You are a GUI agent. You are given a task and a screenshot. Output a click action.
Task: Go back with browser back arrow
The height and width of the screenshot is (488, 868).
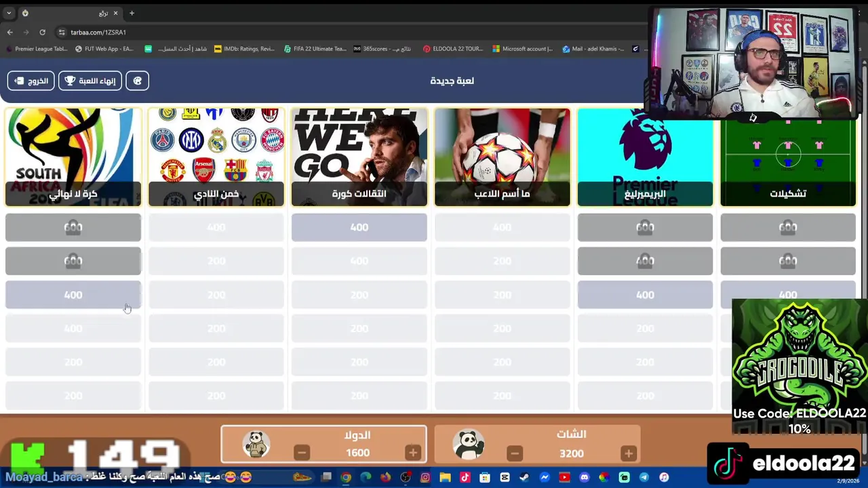[x=9, y=32]
